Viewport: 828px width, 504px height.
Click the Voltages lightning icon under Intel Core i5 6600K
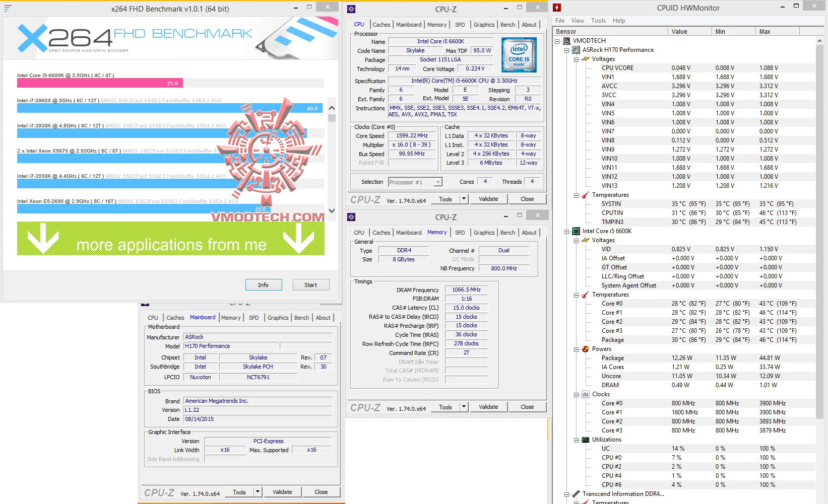coord(586,240)
